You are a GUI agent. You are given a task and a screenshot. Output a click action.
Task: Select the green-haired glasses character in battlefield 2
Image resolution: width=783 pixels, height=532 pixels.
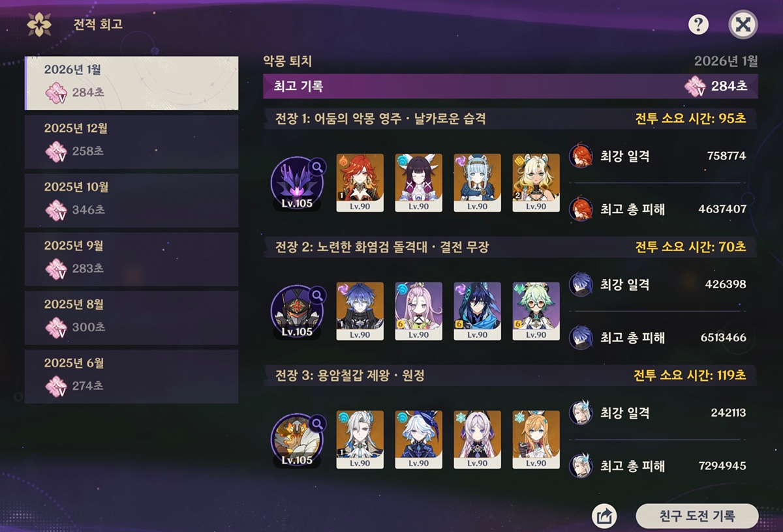536,311
